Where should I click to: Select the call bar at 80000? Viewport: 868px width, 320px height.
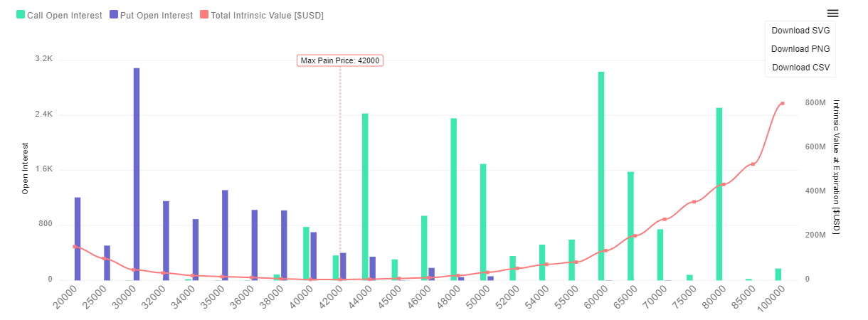tap(719, 194)
